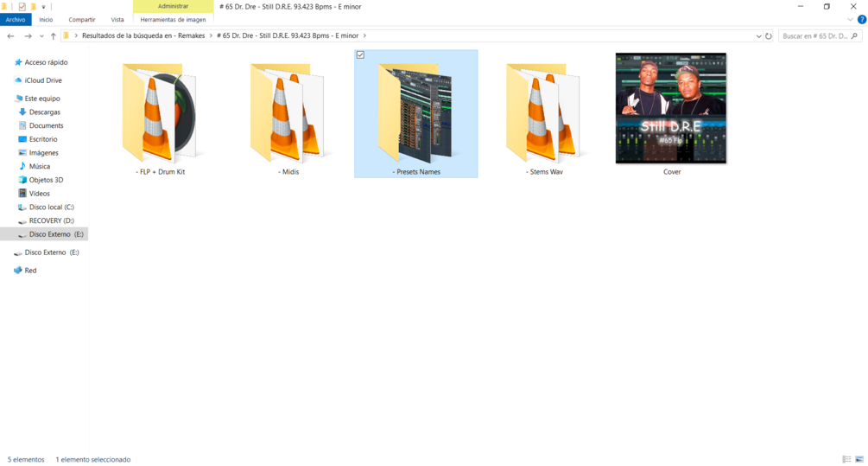Click the Remakes search results breadcrumb
This screenshot has height=466, width=868.
[143, 35]
